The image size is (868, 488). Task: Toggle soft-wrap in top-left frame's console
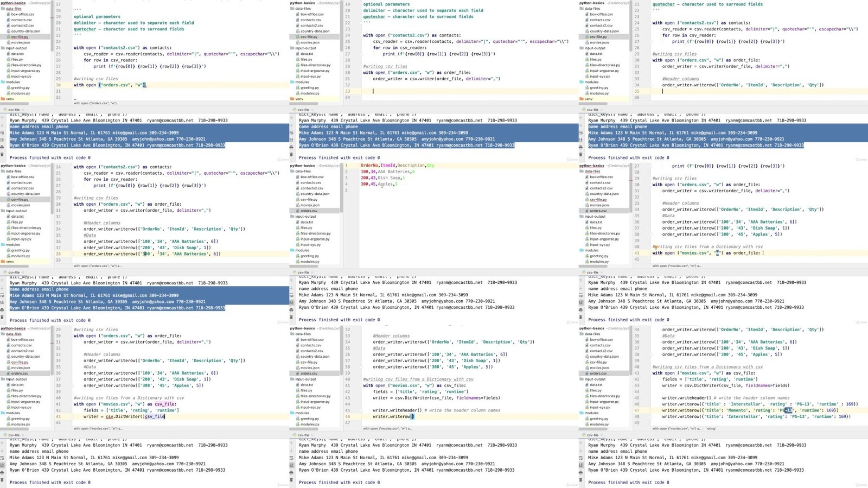coord(2,132)
